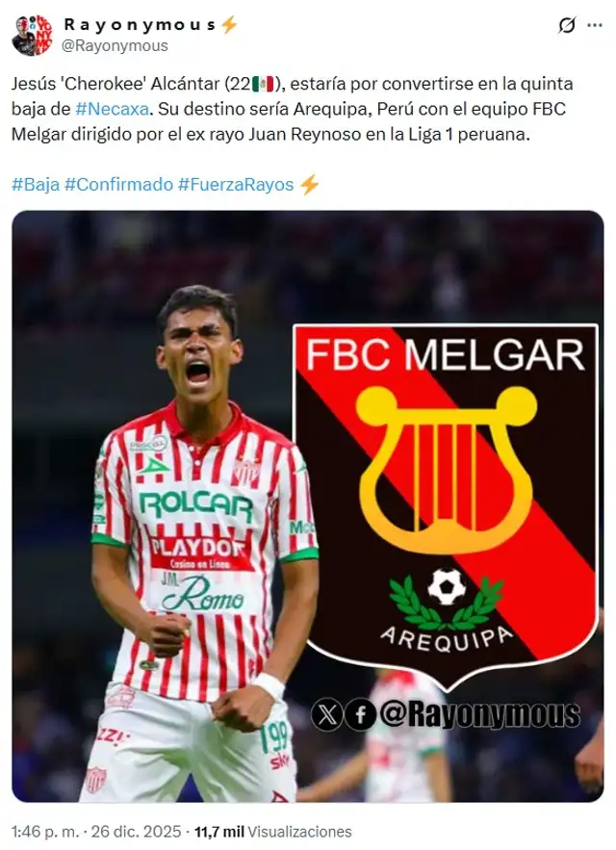616x850 pixels.
Task: Open the #Confirmado hashtag
Action: click(118, 184)
